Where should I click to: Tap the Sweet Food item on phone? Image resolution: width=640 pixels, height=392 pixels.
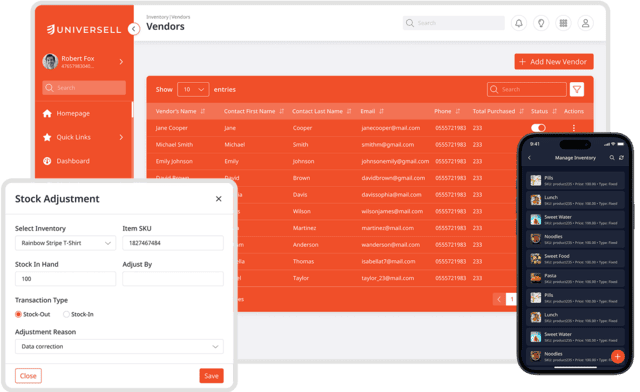575,259
